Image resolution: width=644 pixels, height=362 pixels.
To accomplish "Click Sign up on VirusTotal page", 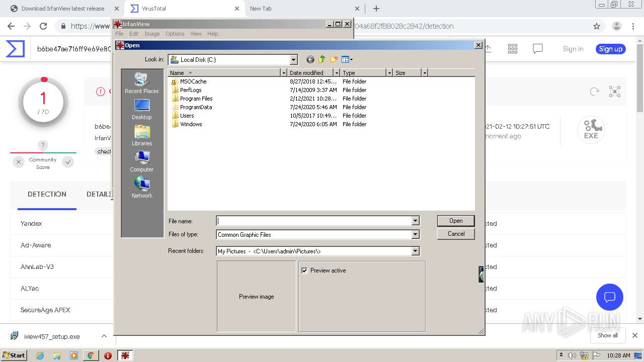I will click(x=611, y=49).
